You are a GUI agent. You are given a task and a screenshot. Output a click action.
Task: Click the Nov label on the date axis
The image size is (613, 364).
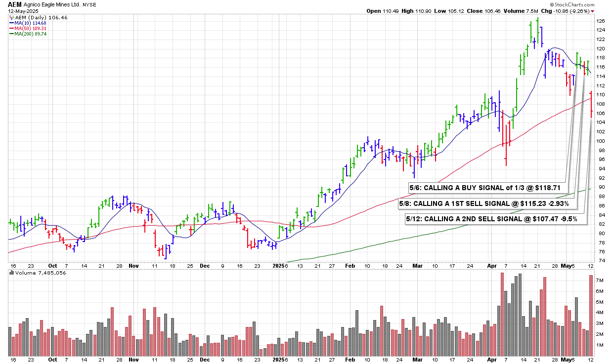133,265
